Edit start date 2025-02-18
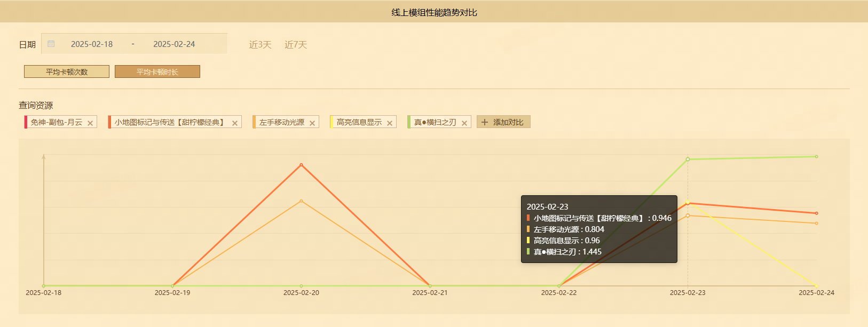Screen dimensions: 868x327 pos(92,44)
